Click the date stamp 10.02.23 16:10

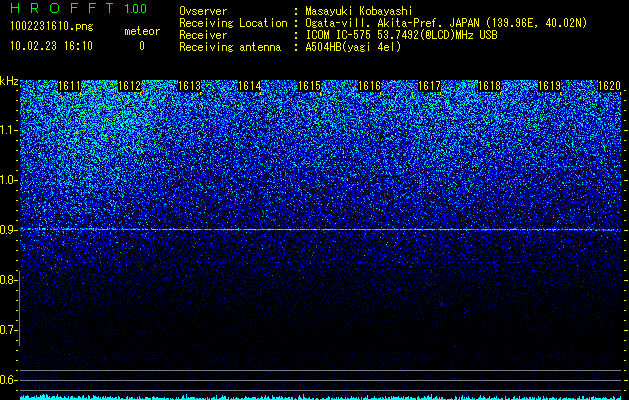[51, 46]
